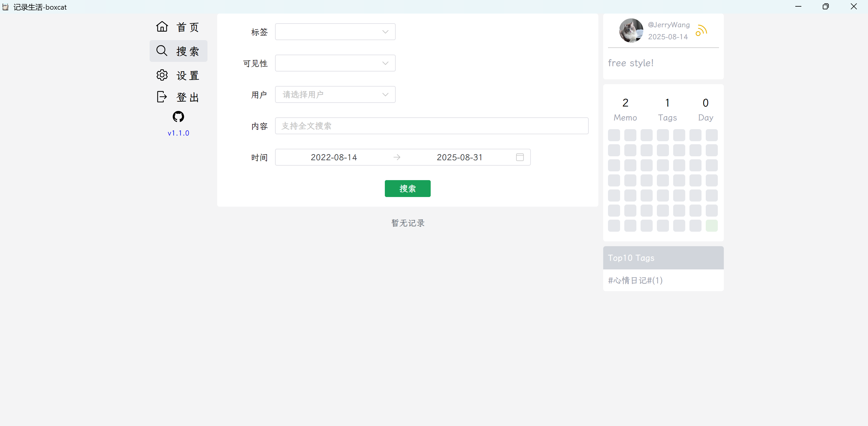Click the RSS feed icon
This screenshot has width=868, height=426.
point(701,30)
